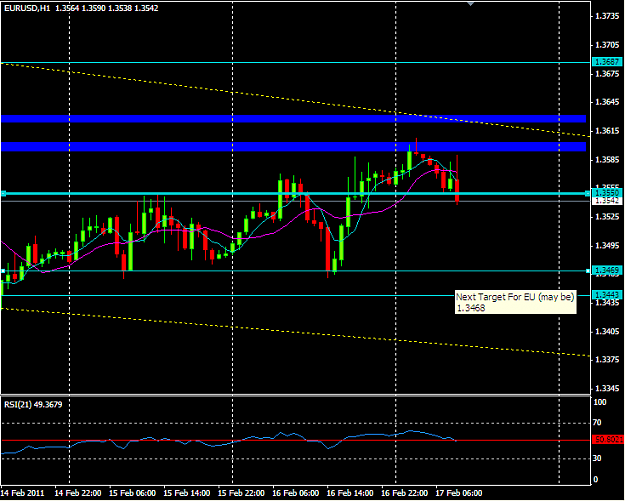This screenshot has width=625, height=501.
Task: Click the 1.3550 cyan price label
Action: [607, 193]
